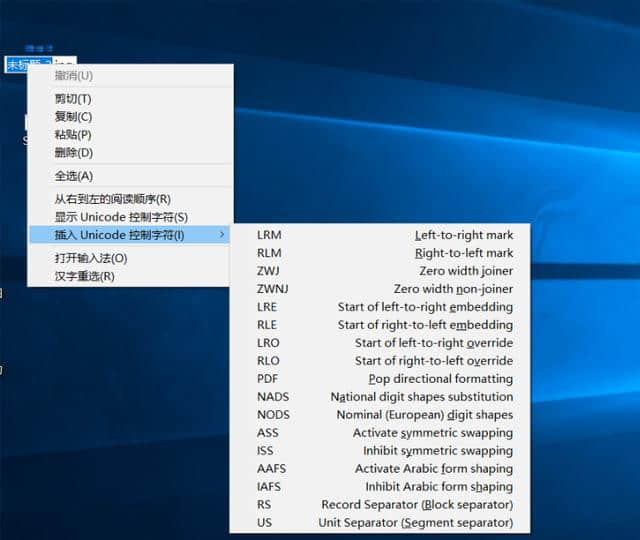This screenshot has height=540, width=640.
Task: Choose 汉字重选(R) menu entry
Action: tap(130, 276)
